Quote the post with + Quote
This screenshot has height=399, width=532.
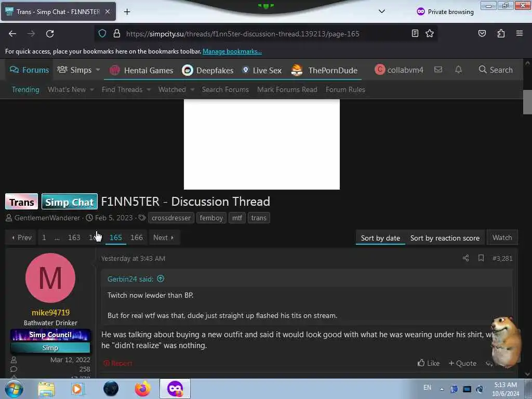tap(462, 363)
